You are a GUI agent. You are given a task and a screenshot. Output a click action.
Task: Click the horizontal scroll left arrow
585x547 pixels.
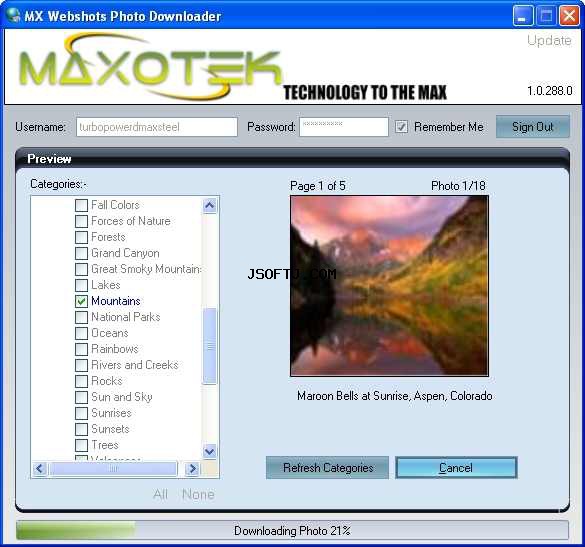click(x=40, y=469)
